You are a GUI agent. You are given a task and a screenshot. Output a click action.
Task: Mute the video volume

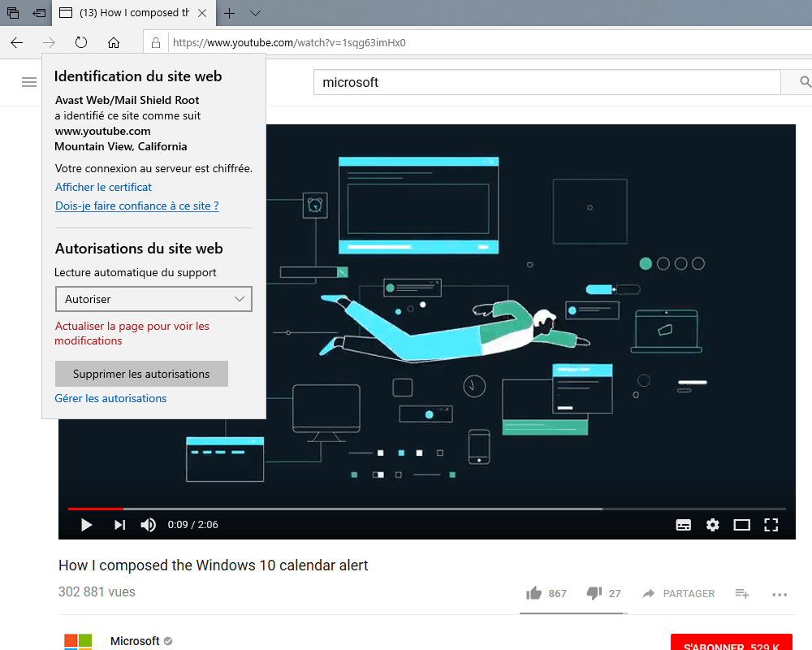point(148,525)
